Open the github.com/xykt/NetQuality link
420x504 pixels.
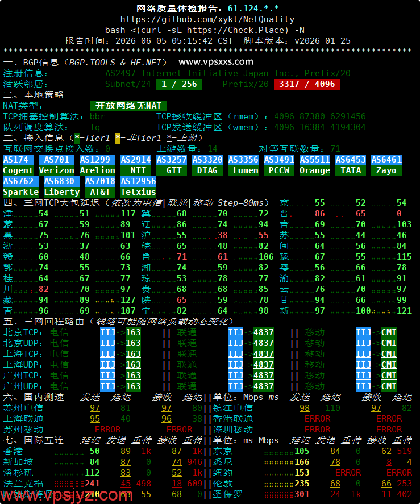(x=207, y=19)
